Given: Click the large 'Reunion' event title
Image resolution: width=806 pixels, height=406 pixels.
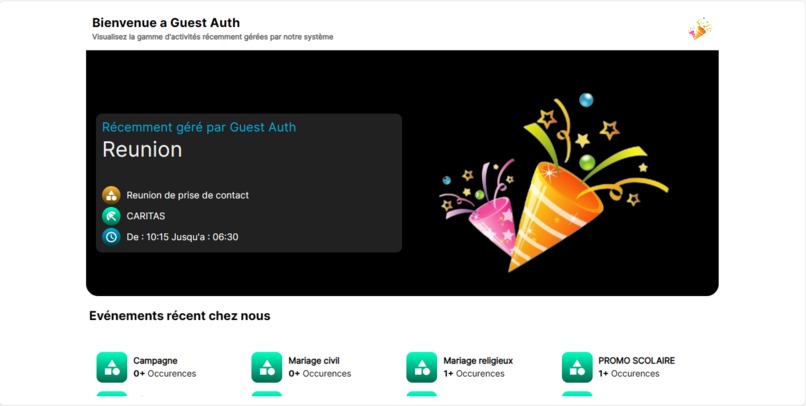Looking at the screenshot, I should [x=142, y=150].
